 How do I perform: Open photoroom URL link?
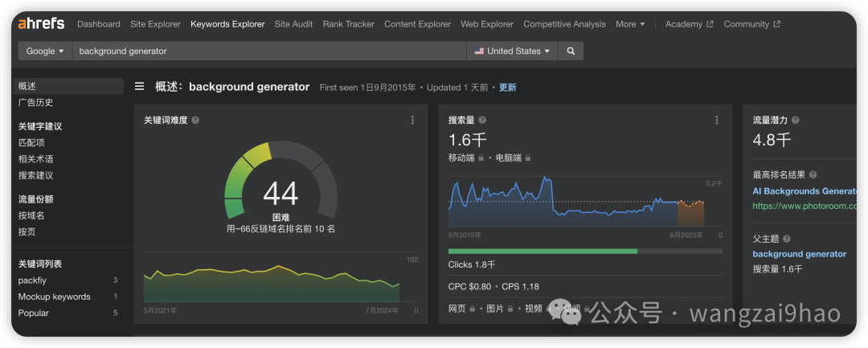point(805,206)
